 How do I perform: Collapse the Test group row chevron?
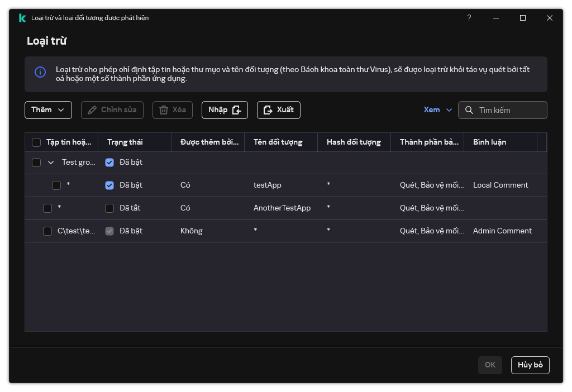(51, 162)
